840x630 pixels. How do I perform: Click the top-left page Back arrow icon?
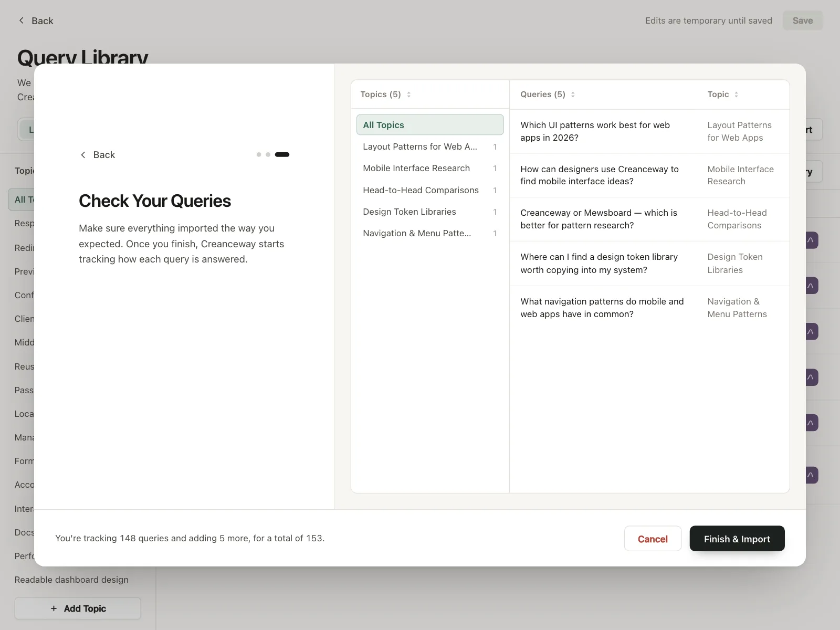coord(22,20)
